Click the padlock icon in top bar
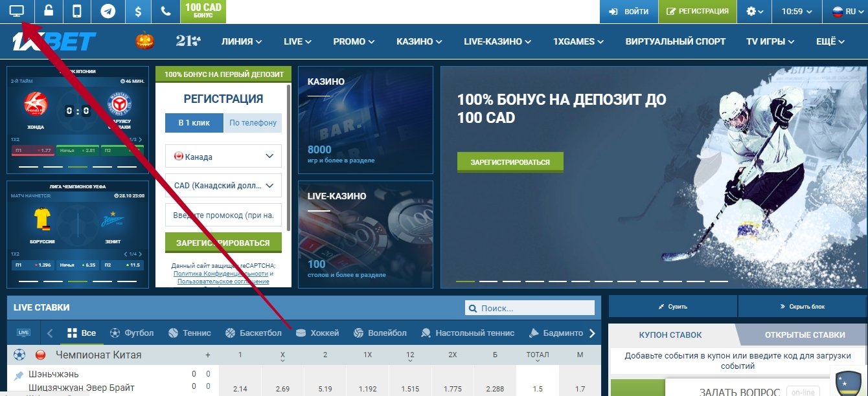The height and width of the screenshot is (396, 868). point(49,11)
